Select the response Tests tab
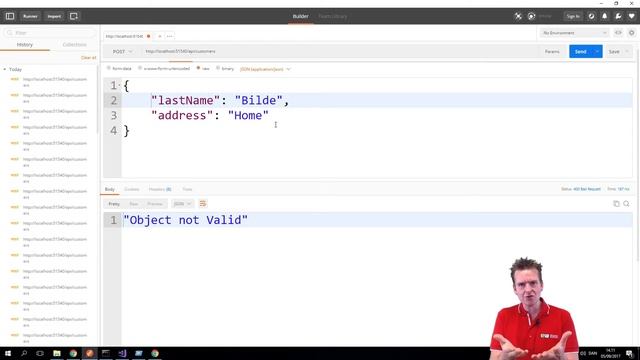640x360 pixels. [x=187, y=189]
